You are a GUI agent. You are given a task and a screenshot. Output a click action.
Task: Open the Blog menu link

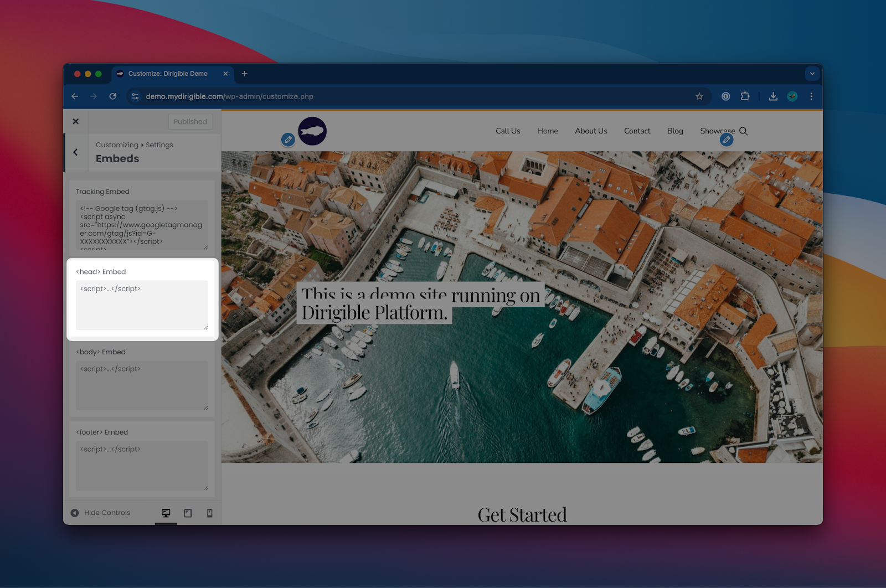click(675, 131)
